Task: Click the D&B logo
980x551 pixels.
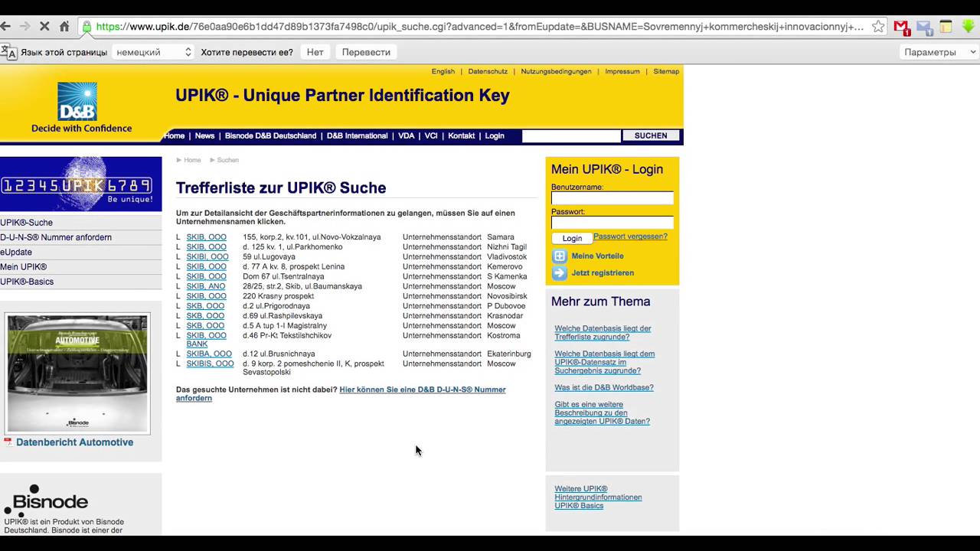Action: 77,102
